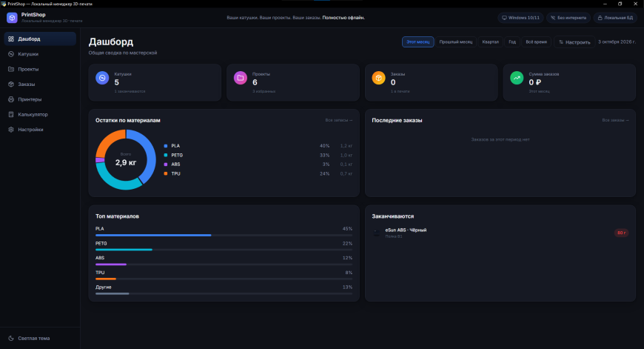Open the Дашборд section
The height and width of the screenshot is (349, 644).
tap(40, 39)
